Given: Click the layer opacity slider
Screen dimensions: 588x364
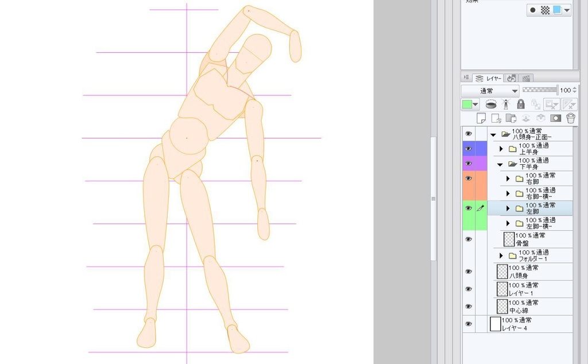Looking at the screenshot, I should [x=539, y=90].
